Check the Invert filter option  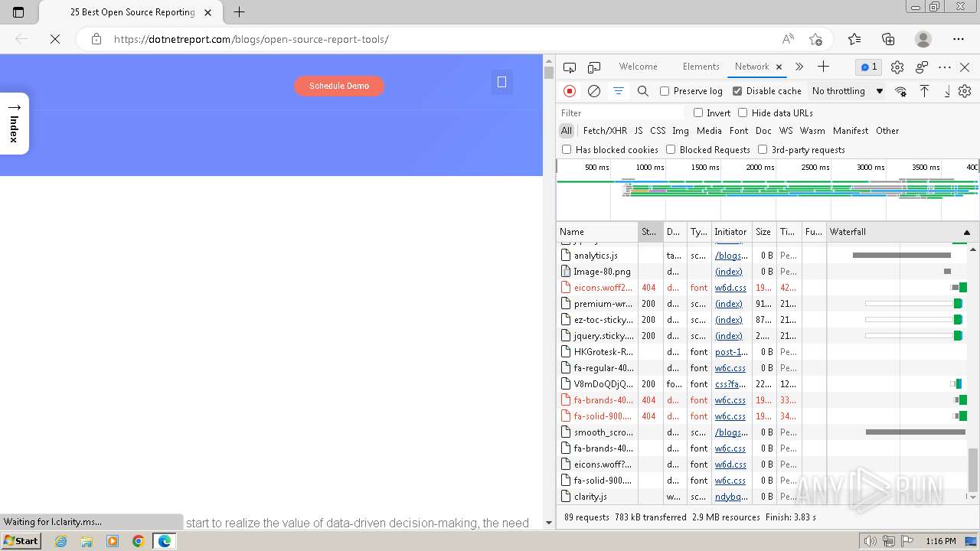tap(698, 112)
